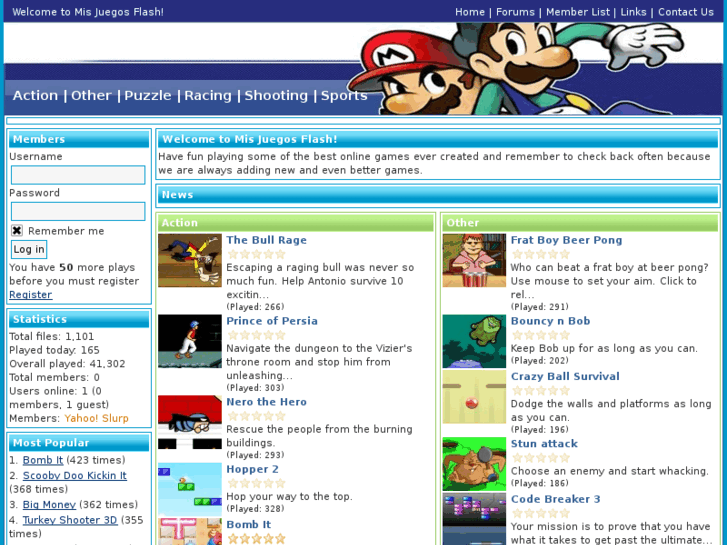This screenshot has height=545, width=727.
Task: Open the Hopper 2 game thumbnail
Action: pos(190,489)
